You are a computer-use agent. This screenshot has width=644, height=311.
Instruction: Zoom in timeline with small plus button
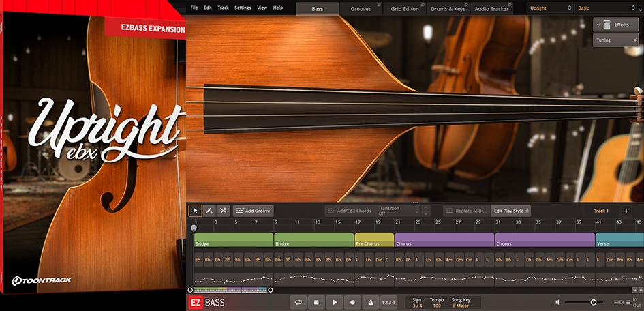click(641, 290)
